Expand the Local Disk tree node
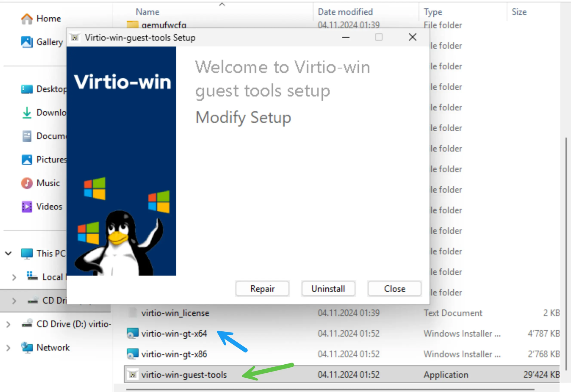The width and height of the screenshot is (571, 392). click(14, 277)
